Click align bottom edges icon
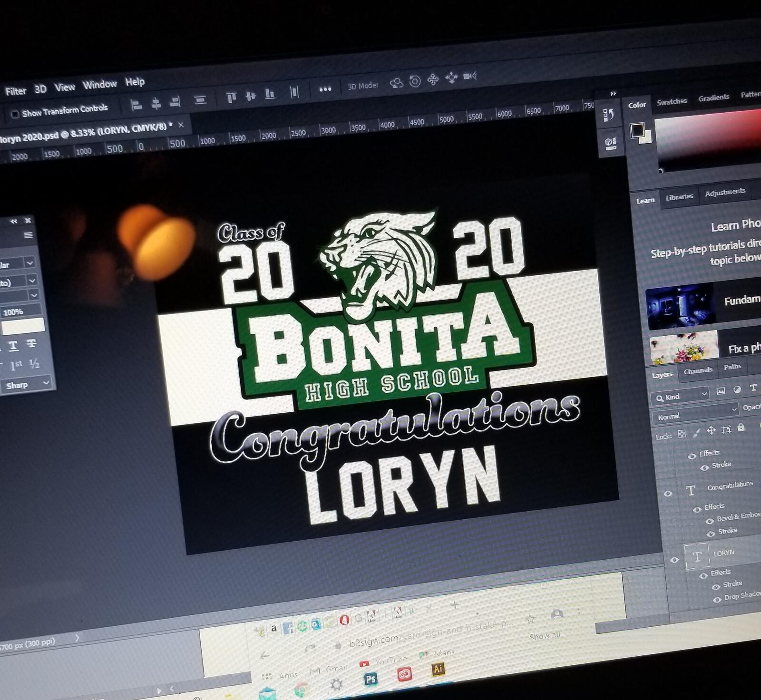 270,94
